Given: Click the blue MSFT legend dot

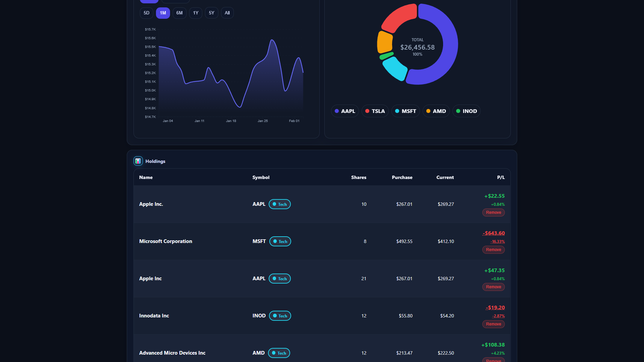Looking at the screenshot, I should tap(396, 111).
